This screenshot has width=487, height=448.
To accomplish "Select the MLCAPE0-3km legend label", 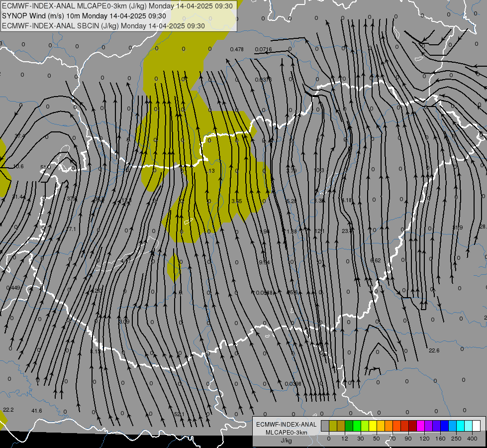I will pyautogui.click(x=287, y=433).
